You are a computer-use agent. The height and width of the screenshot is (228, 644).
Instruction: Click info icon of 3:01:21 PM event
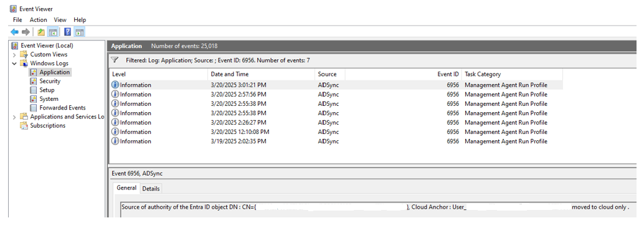pyautogui.click(x=115, y=85)
